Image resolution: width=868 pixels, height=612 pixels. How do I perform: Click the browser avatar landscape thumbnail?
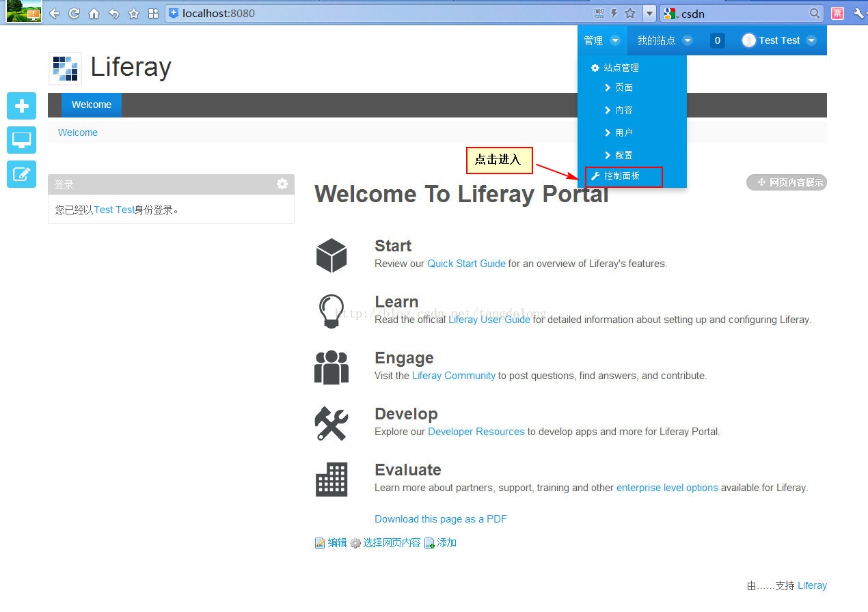[24, 11]
